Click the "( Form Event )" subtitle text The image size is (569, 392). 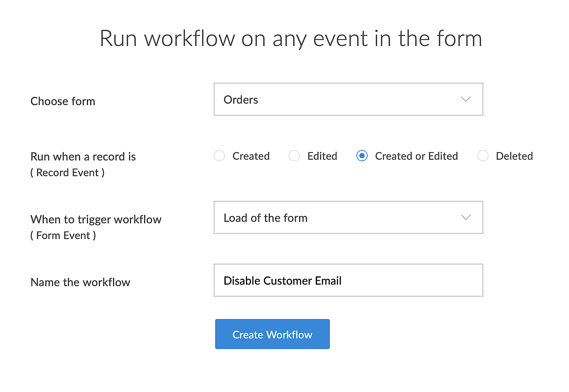tap(63, 236)
